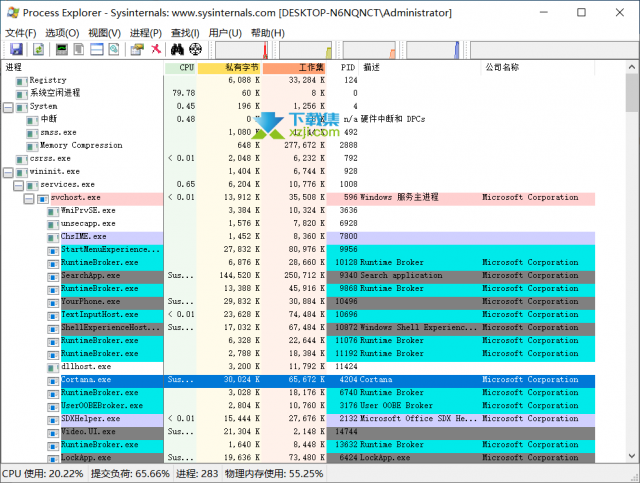The height and width of the screenshot is (483, 640).
Task: Open the 进程(P) menu
Action: tap(146, 33)
